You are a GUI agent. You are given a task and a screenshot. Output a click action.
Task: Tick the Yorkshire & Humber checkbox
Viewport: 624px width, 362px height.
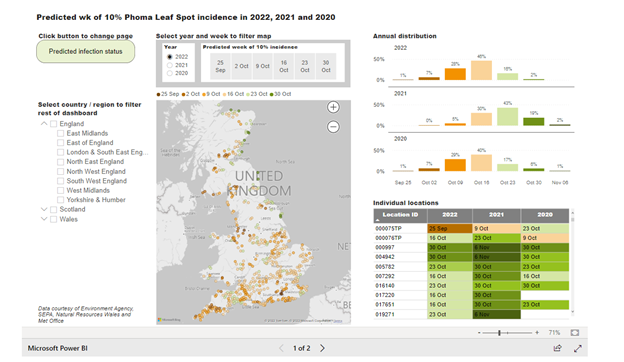click(60, 200)
